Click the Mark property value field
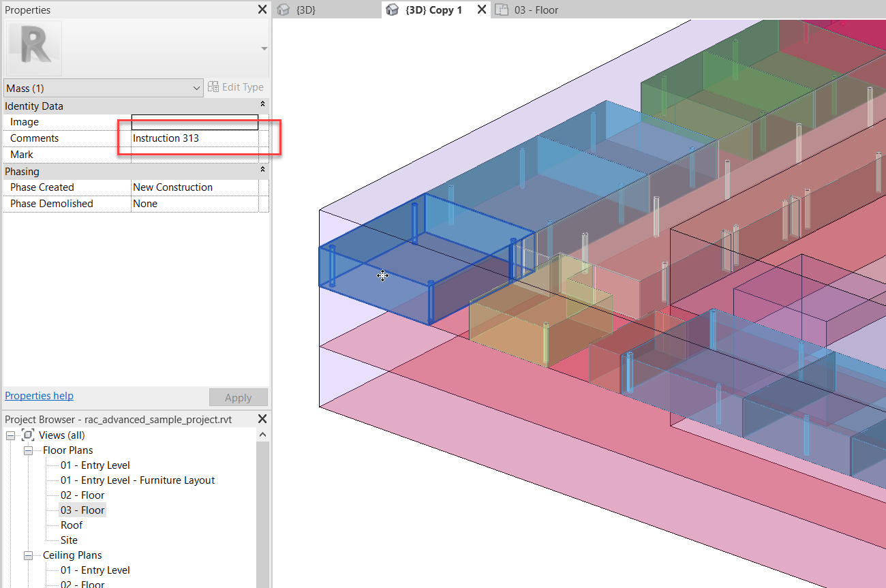This screenshot has width=886, height=588. (195, 155)
